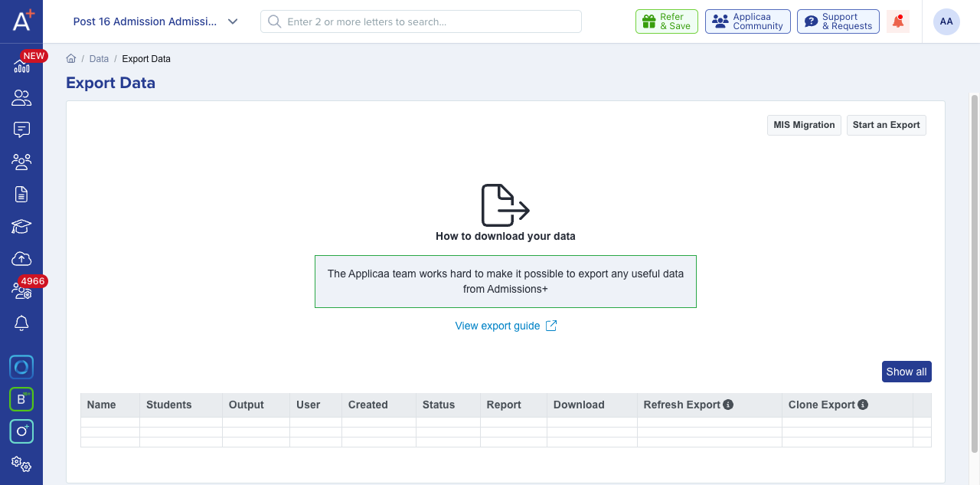Open the Applicaa Community button
980x485 pixels.
(x=748, y=21)
